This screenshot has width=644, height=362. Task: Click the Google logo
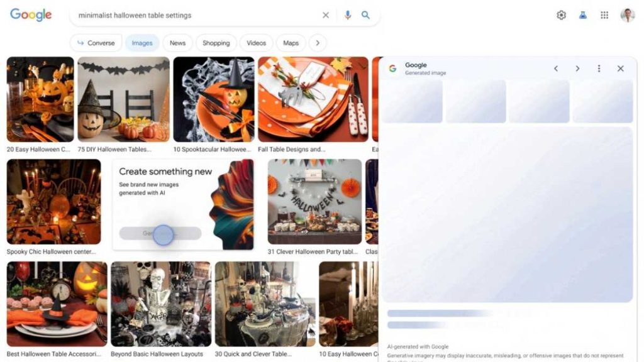point(31,15)
